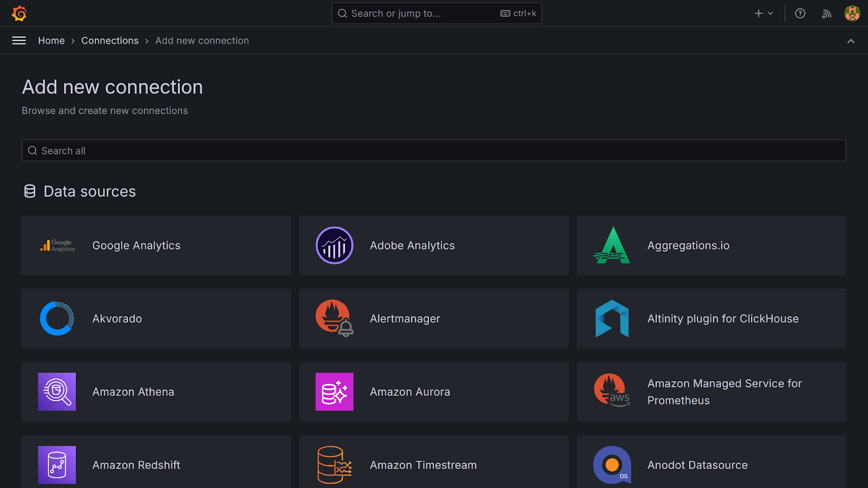Click the Amazon Managed Prometheus icon

612,391
